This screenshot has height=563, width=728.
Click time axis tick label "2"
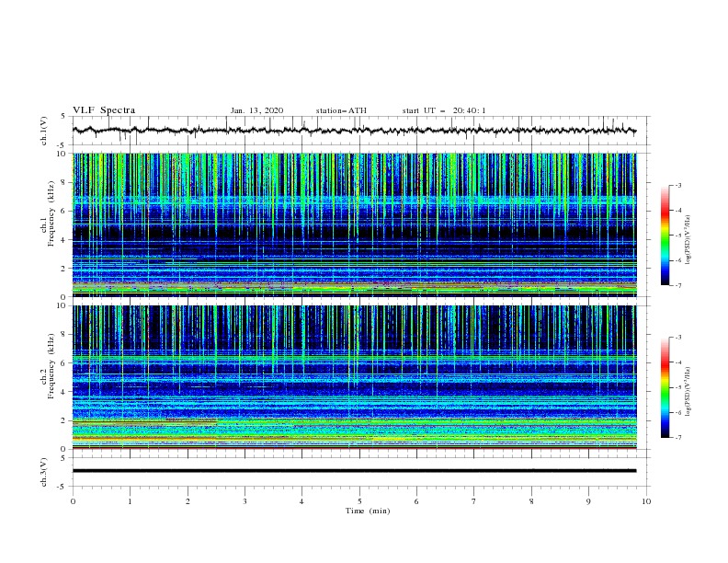(x=188, y=501)
